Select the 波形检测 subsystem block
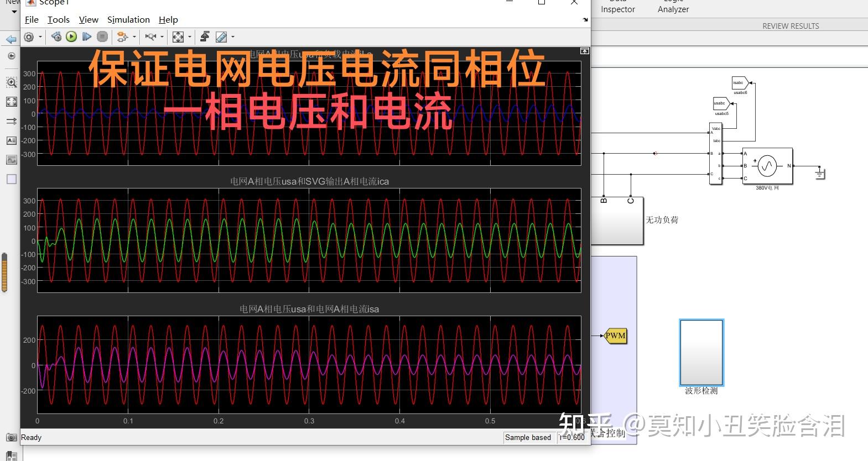The image size is (868, 461). [x=701, y=352]
